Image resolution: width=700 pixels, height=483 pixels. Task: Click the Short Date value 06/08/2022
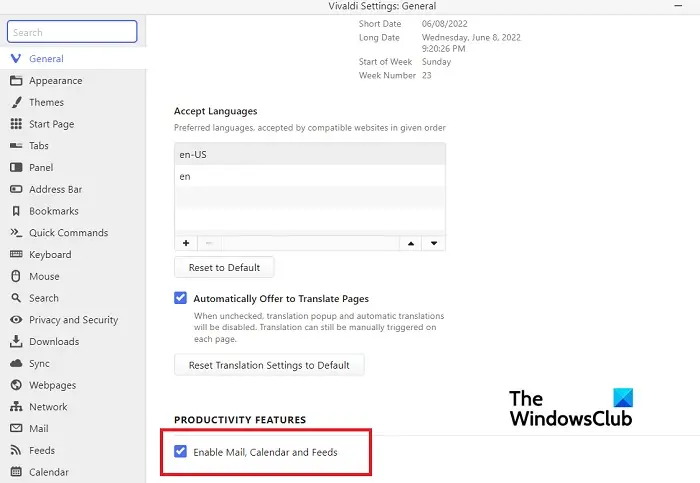(x=445, y=24)
